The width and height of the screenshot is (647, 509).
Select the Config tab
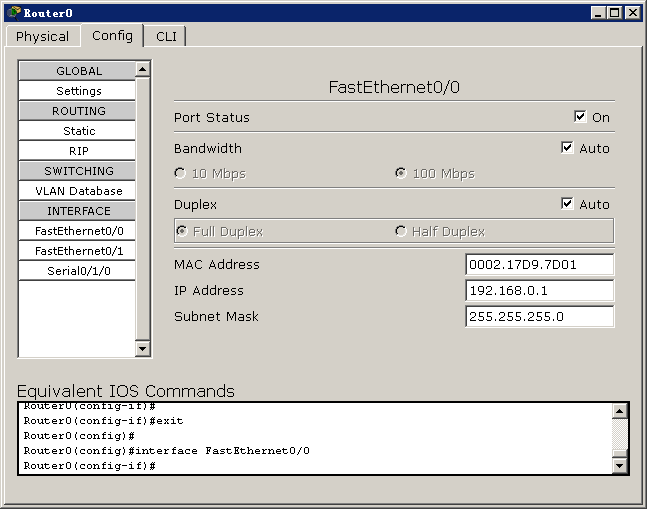(x=112, y=35)
